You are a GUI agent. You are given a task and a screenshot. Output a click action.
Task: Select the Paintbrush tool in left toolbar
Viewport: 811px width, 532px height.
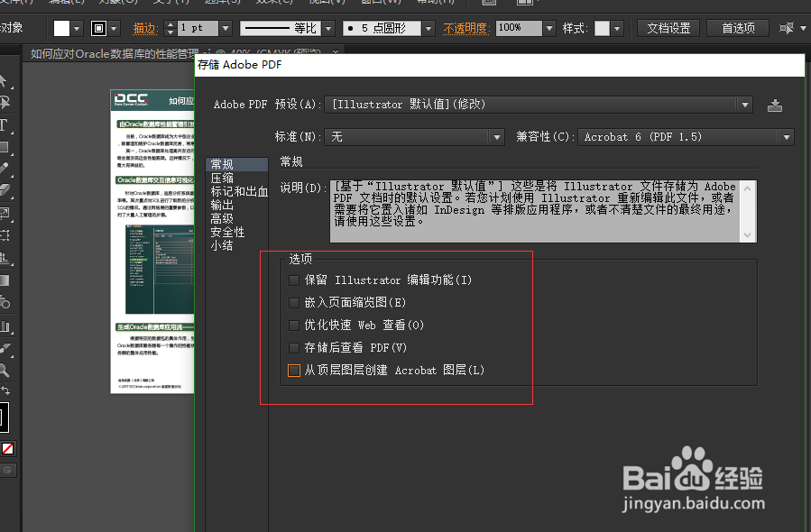pyautogui.click(x=5, y=169)
